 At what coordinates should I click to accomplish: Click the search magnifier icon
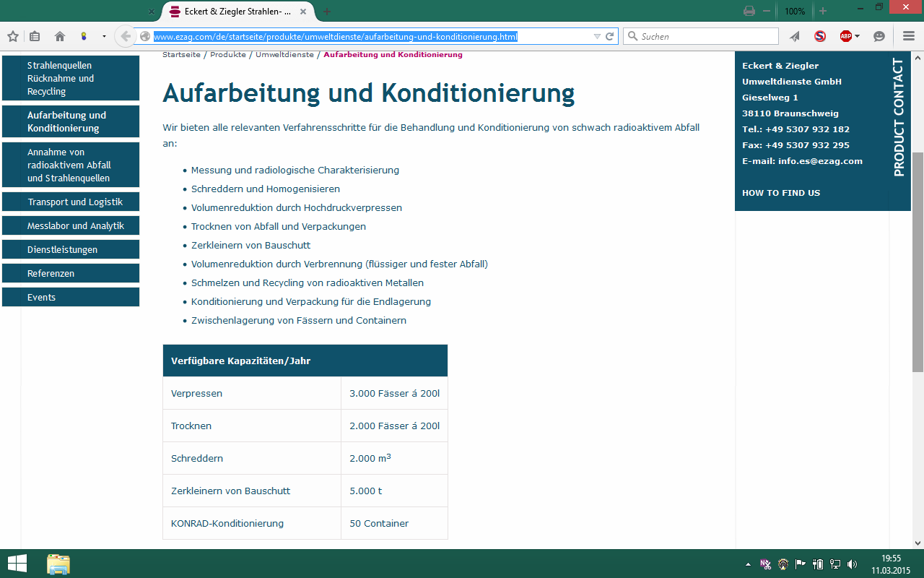coord(632,36)
